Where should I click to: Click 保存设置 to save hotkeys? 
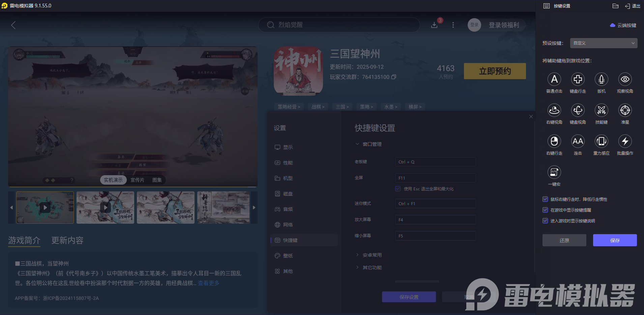point(408,297)
